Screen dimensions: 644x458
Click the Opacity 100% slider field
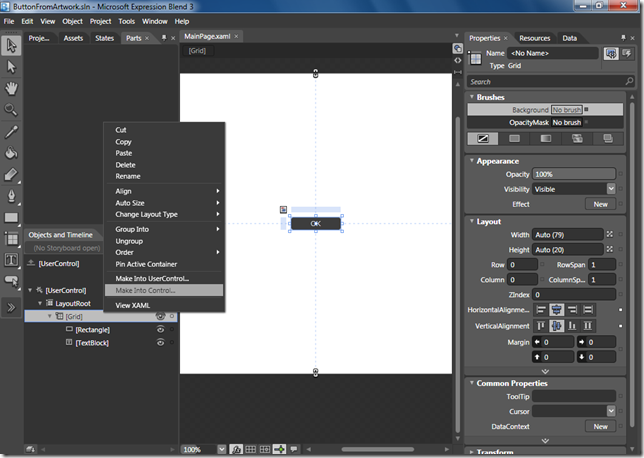pos(574,174)
